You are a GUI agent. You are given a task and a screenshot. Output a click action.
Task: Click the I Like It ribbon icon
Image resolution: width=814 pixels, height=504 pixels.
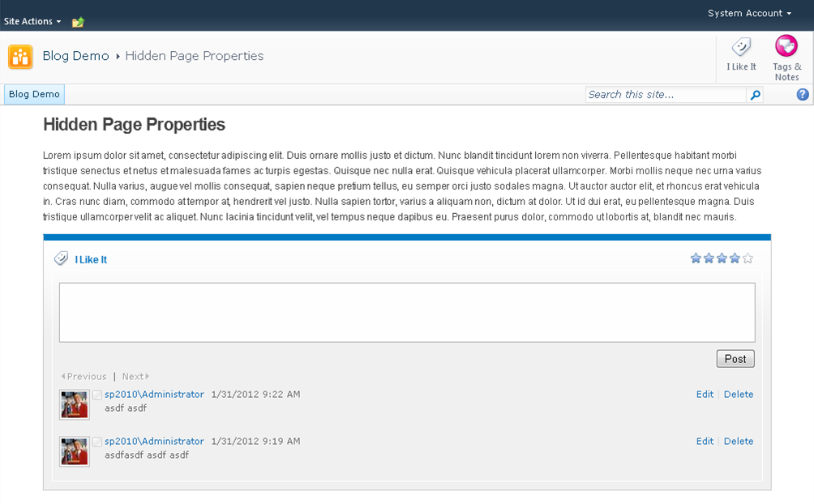pos(741,47)
